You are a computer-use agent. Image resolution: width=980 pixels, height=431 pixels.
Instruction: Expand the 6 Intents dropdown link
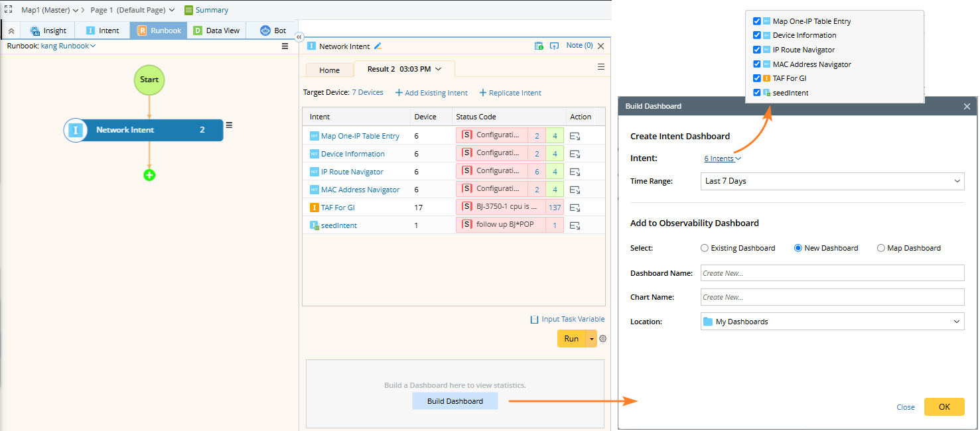coord(723,158)
